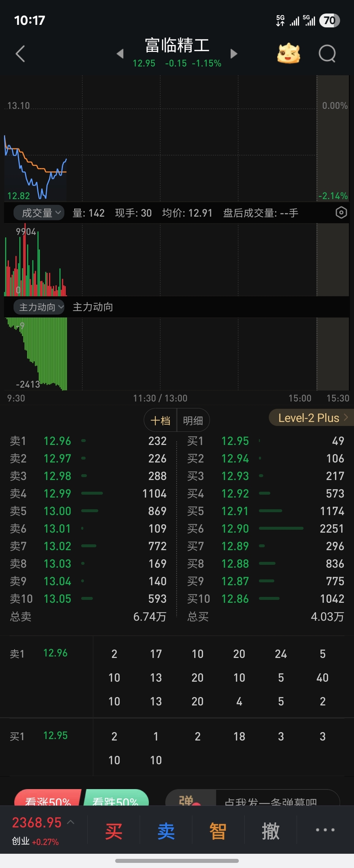This screenshot has width=354, height=868.
Task: Tap the 盘后成交量 label
Action: (261, 213)
